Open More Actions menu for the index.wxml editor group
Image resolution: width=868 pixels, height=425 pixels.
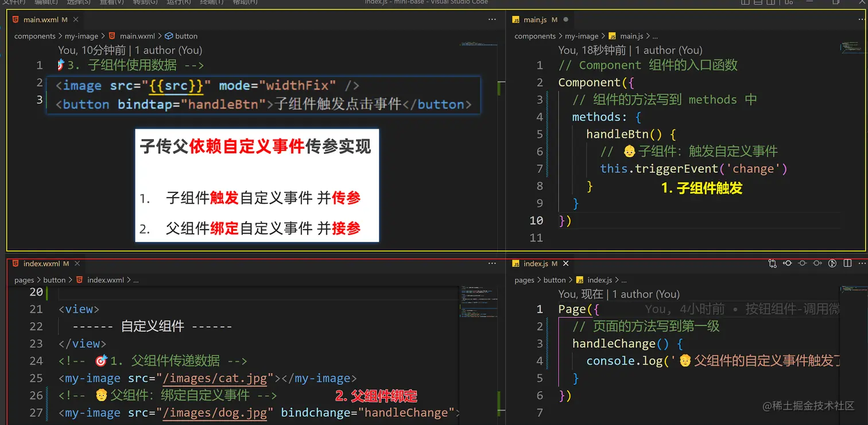coord(492,264)
